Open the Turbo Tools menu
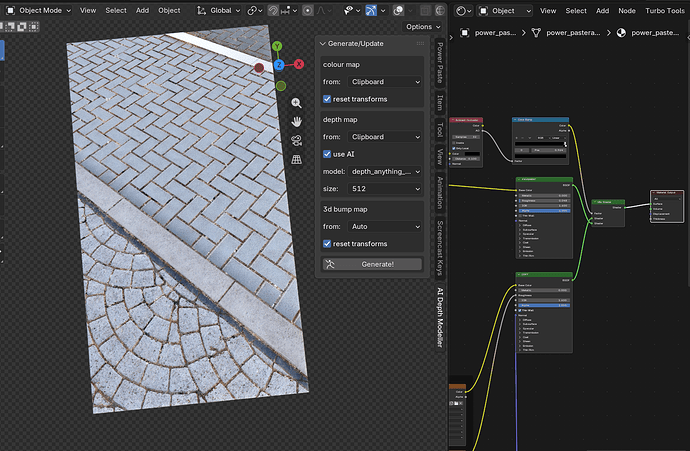 pyautogui.click(x=664, y=11)
